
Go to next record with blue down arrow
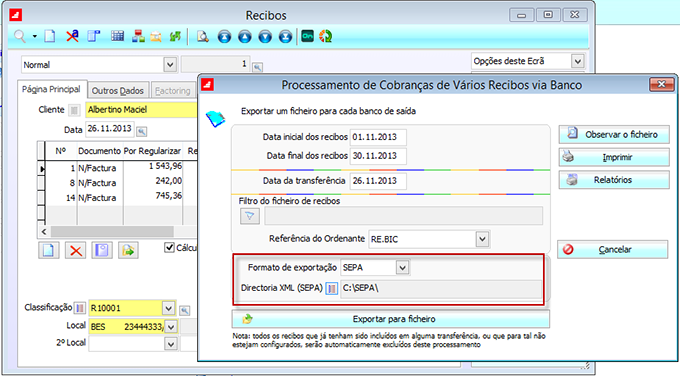(265, 37)
